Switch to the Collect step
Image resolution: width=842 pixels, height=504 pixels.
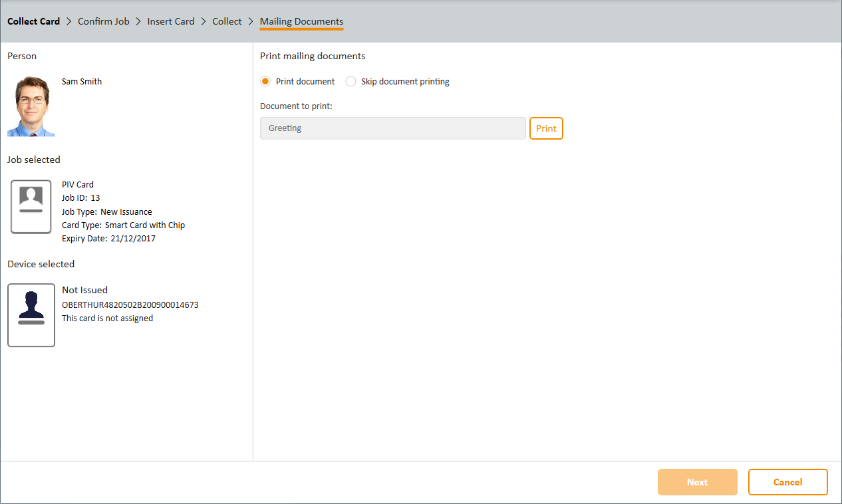[x=227, y=21]
